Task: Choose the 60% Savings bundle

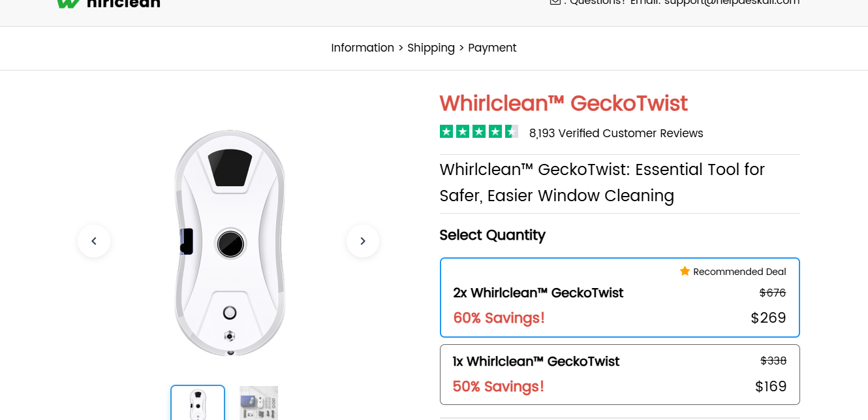Action: pyautogui.click(x=499, y=318)
